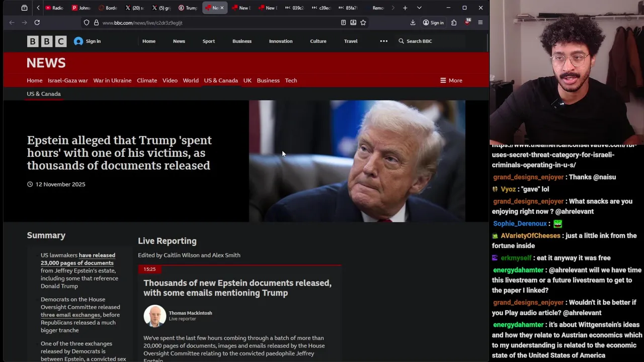Screen dimensions: 644x362
Task: Click the Sophie_Derenoux chat username
Action: coord(520,224)
